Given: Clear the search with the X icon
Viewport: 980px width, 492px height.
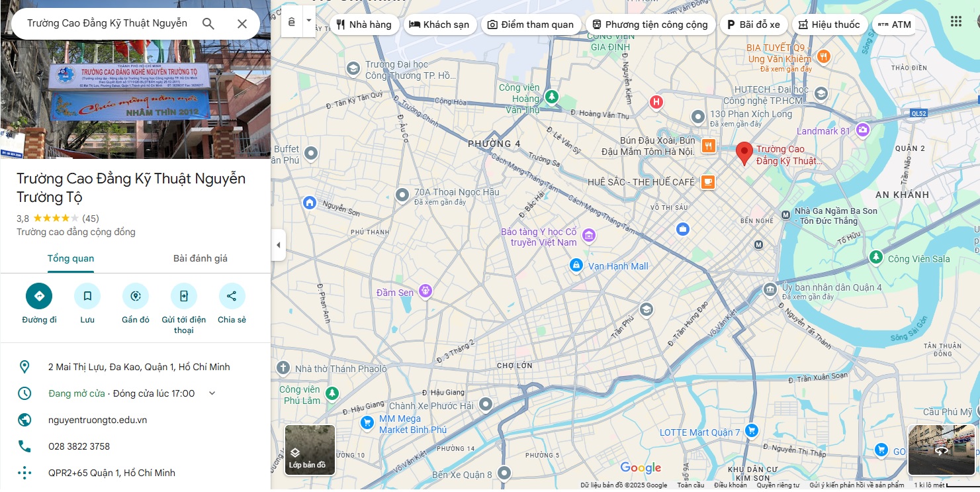Looking at the screenshot, I should [x=242, y=24].
